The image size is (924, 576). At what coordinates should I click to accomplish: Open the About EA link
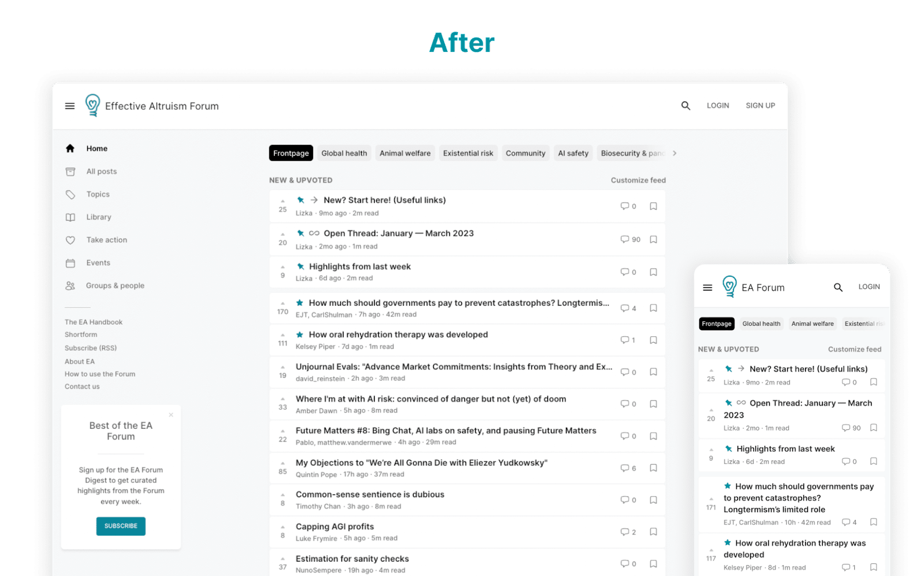coord(80,362)
